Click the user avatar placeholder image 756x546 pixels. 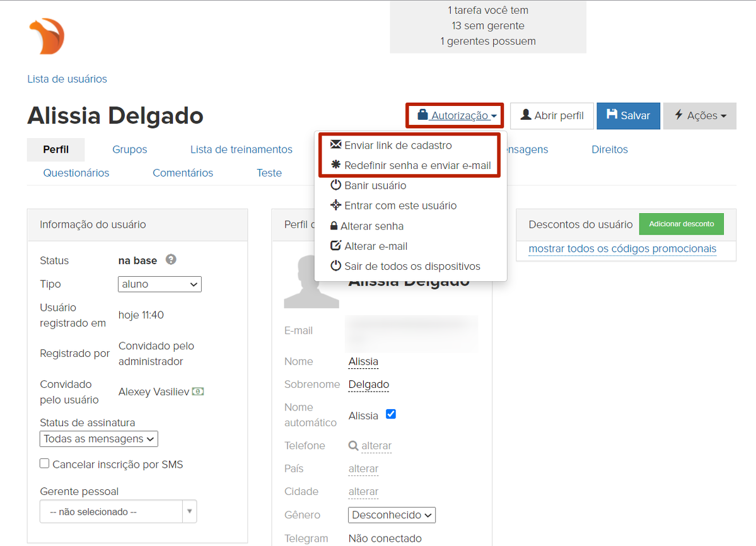tap(311, 282)
